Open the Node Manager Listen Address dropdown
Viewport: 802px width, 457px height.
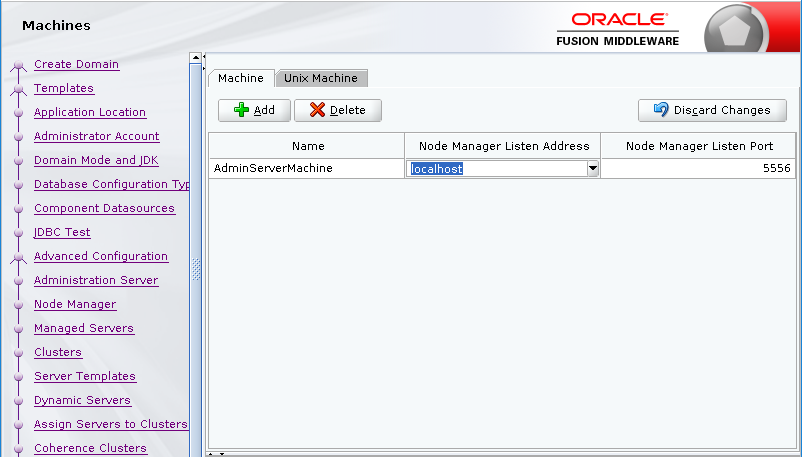pos(592,169)
